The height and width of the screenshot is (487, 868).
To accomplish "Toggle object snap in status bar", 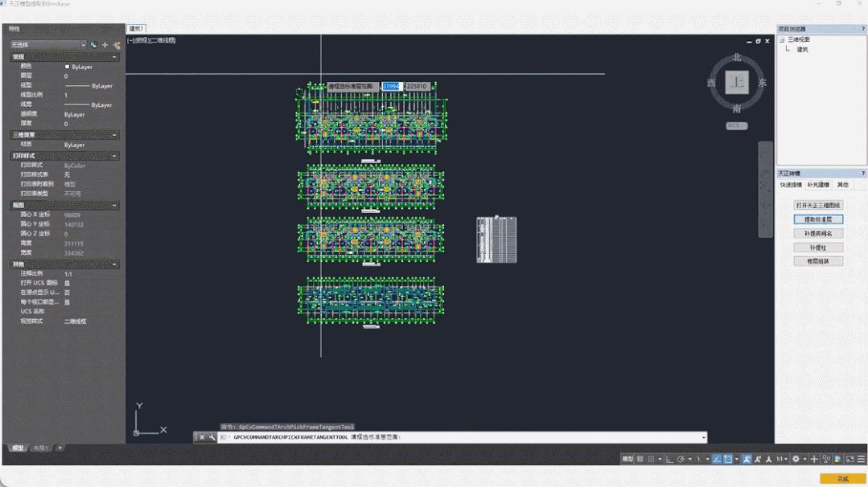I will (728, 459).
